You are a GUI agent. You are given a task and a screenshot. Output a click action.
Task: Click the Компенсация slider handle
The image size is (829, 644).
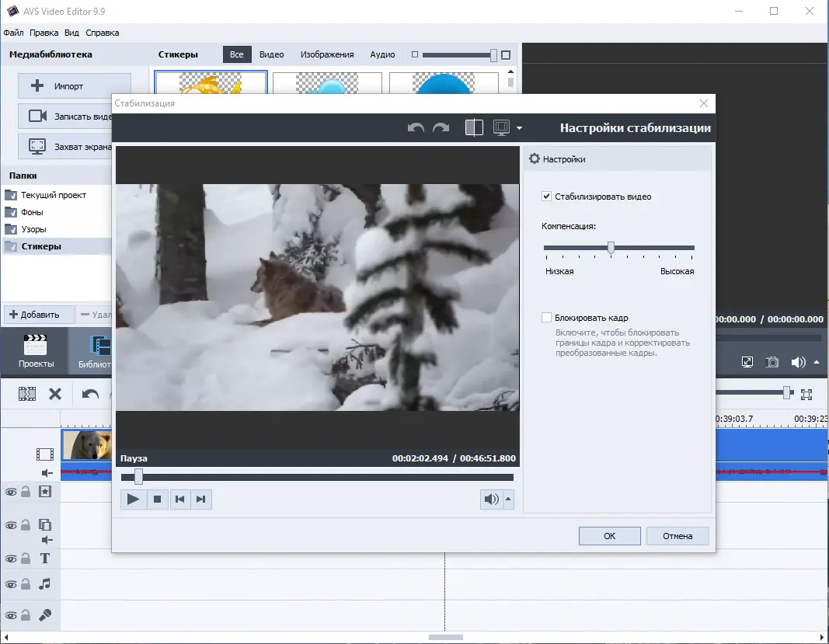[x=611, y=248]
